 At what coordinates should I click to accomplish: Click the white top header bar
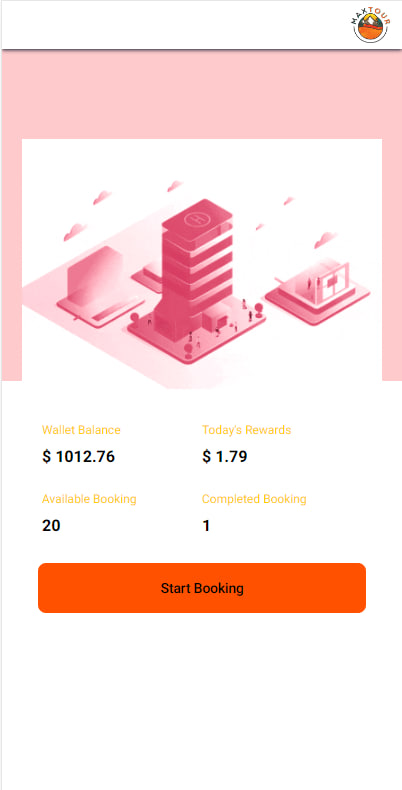202,25
